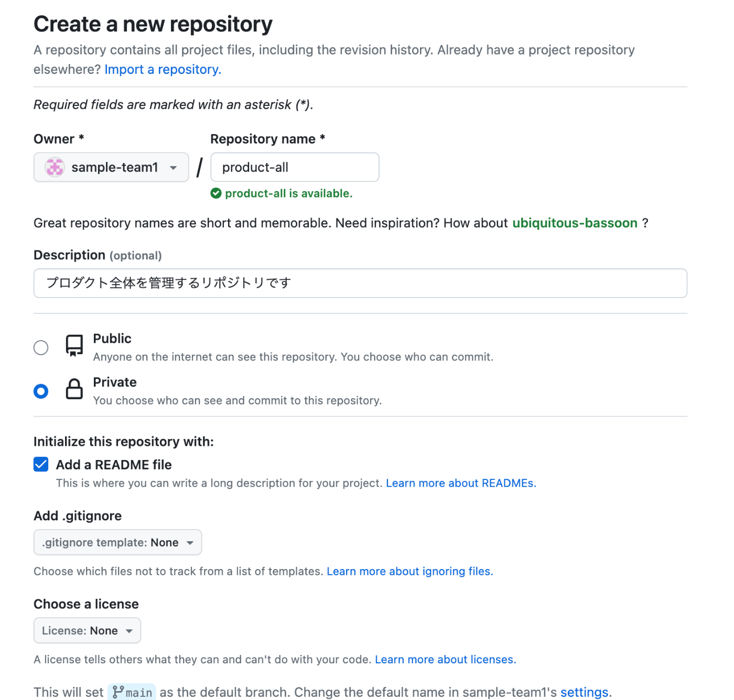Open the .gitignore template dropdown

[117, 542]
